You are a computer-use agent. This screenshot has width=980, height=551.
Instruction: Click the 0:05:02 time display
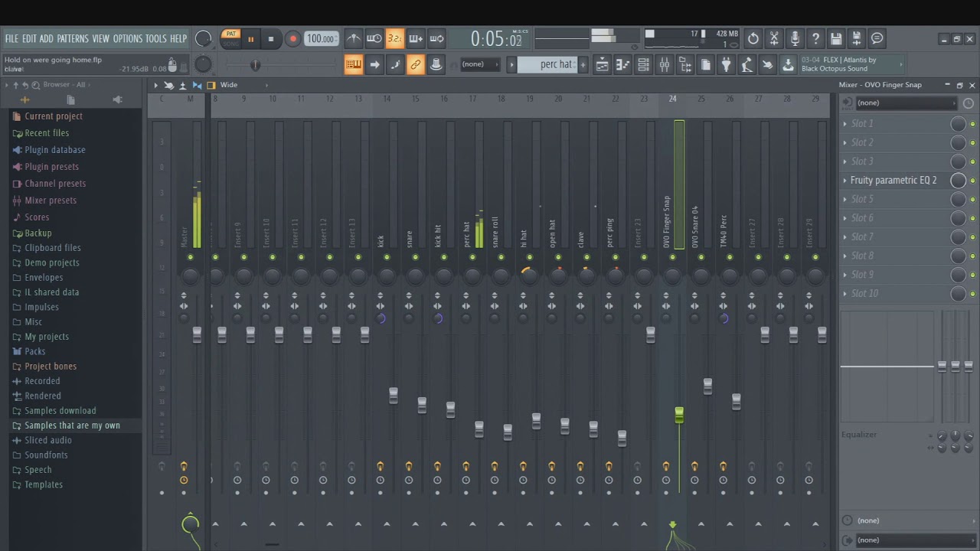pos(495,38)
